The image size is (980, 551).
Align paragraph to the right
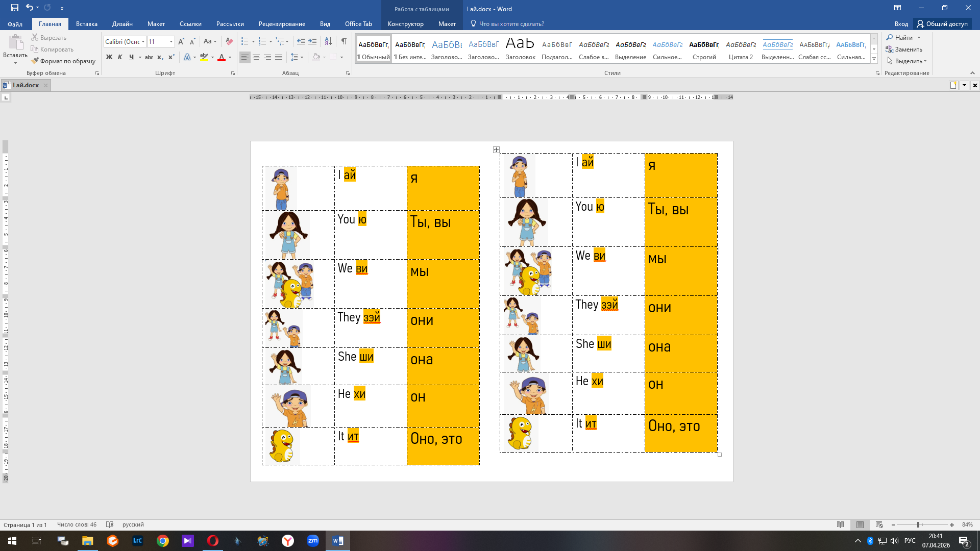tap(267, 58)
